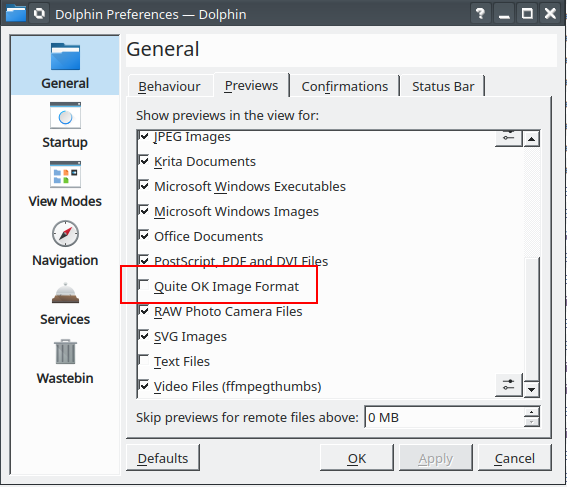Click the preview list scroll up arrow
This screenshot has height=487, width=567.
tap(531, 138)
